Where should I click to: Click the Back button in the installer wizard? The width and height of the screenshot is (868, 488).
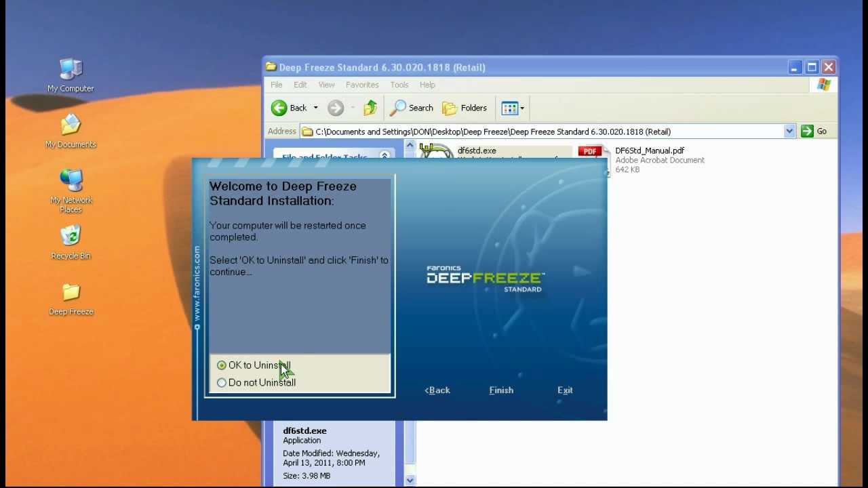(437, 390)
